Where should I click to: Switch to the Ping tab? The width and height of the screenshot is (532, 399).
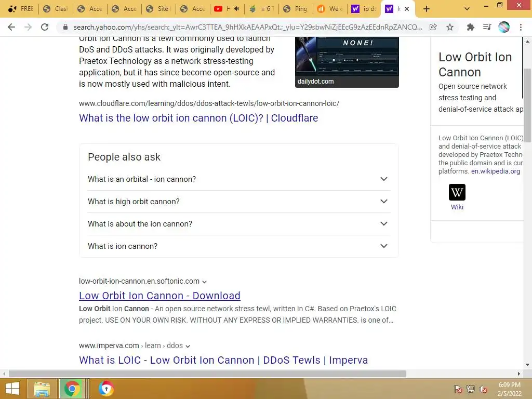[296, 9]
